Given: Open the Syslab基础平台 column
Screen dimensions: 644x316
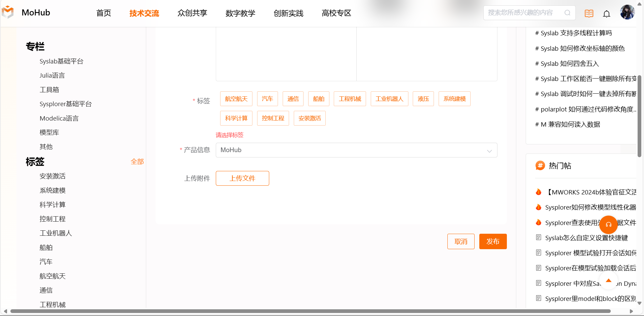Looking at the screenshot, I should [62, 61].
